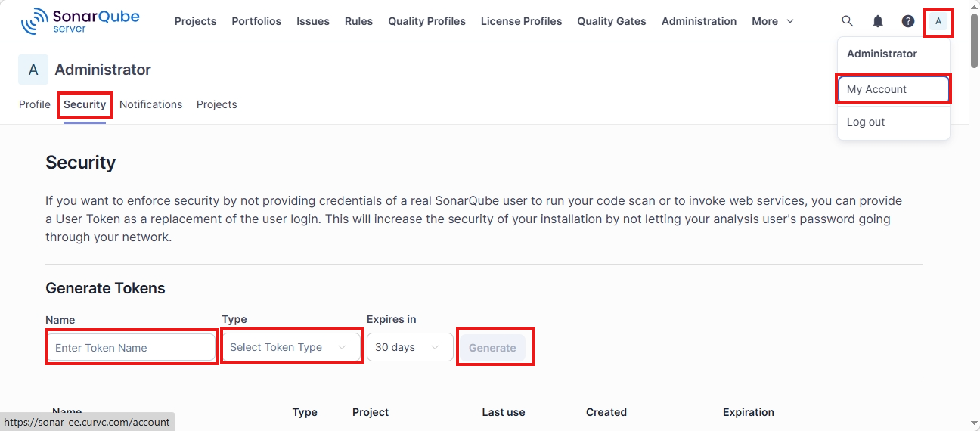This screenshot has height=431, width=980.
Task: Click the vertical page scrollbar
Action: [x=975, y=227]
